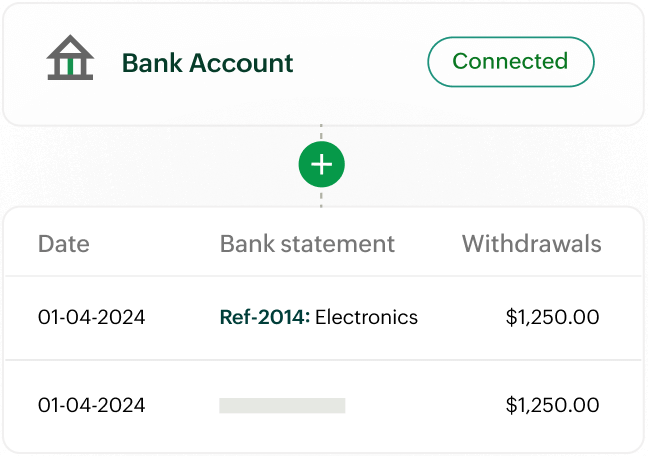This screenshot has height=456, width=648.
Task: Click the dashed connector line above plus
Action: pyautogui.click(x=321, y=133)
